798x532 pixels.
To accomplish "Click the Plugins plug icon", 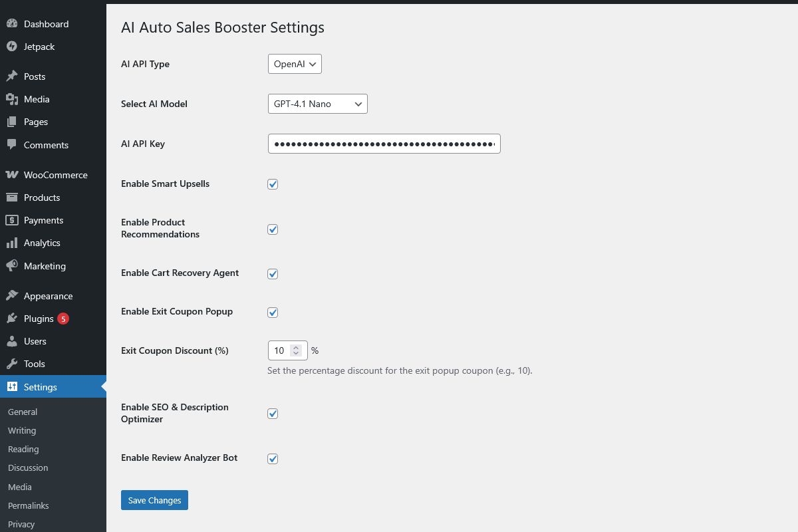I will [12, 319].
